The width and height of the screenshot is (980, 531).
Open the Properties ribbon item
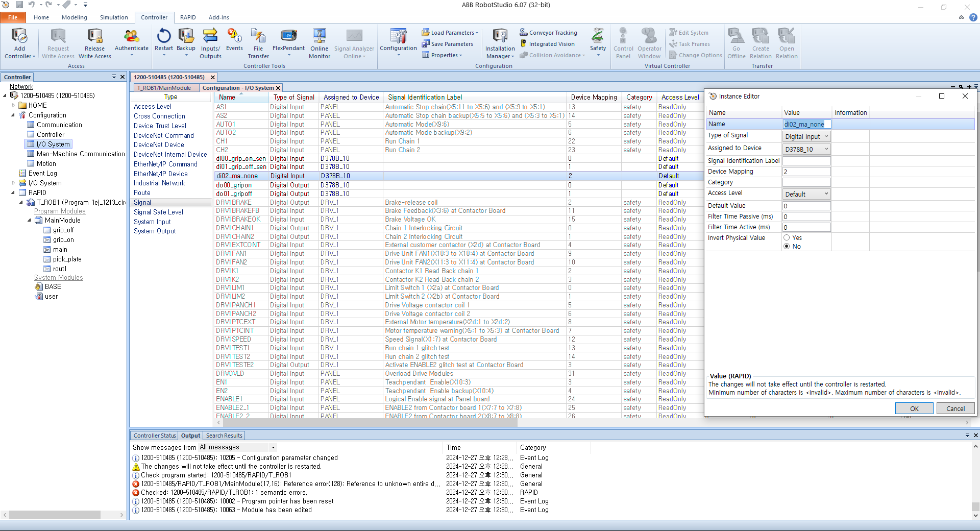coord(442,55)
